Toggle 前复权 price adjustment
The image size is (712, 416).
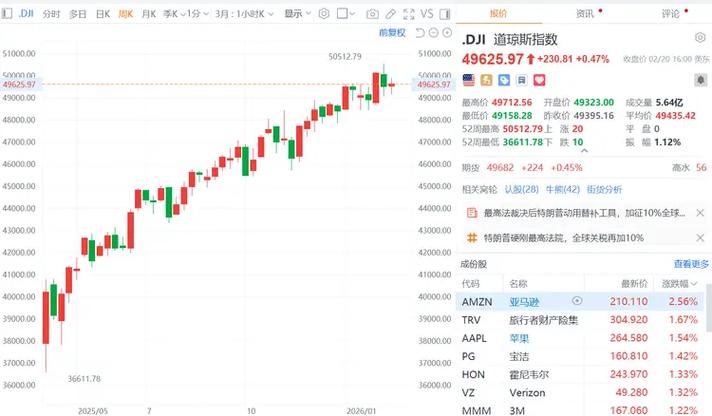(x=392, y=33)
